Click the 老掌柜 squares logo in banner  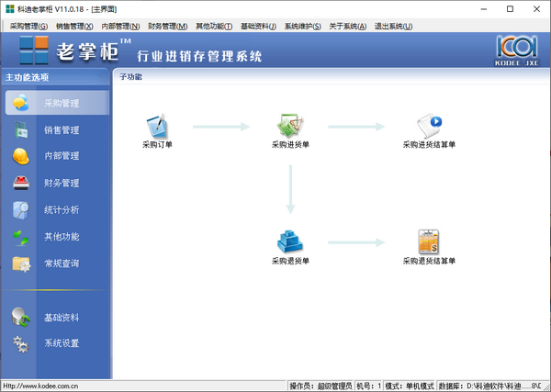[x=34, y=50]
